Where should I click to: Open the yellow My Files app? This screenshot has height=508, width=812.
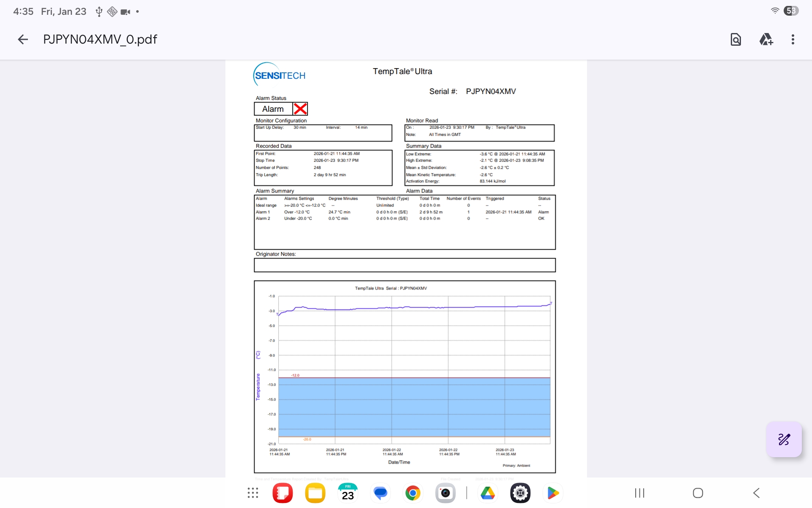315,493
